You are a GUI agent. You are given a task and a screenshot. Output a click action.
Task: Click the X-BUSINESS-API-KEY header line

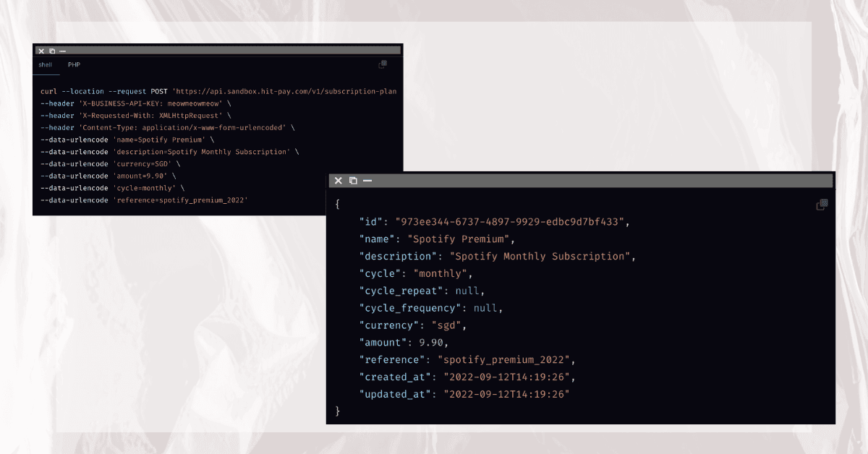pyautogui.click(x=136, y=103)
